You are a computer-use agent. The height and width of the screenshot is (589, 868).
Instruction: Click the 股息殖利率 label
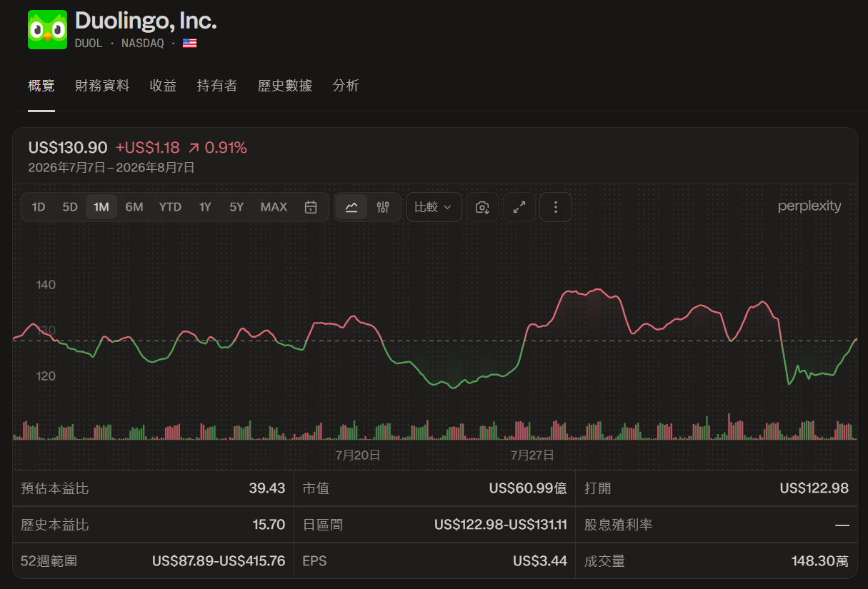(x=619, y=525)
